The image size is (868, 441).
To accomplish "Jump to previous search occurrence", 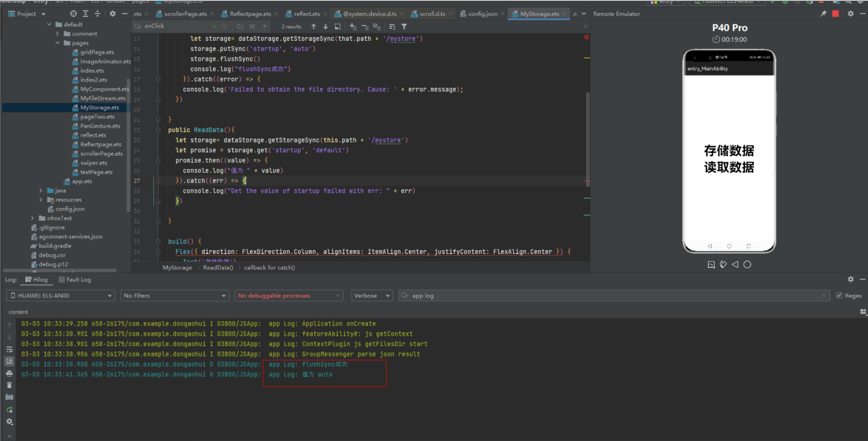I will coord(313,26).
